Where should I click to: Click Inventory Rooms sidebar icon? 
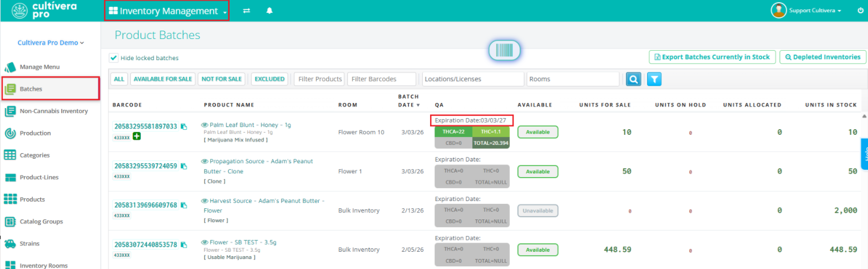[x=10, y=265]
